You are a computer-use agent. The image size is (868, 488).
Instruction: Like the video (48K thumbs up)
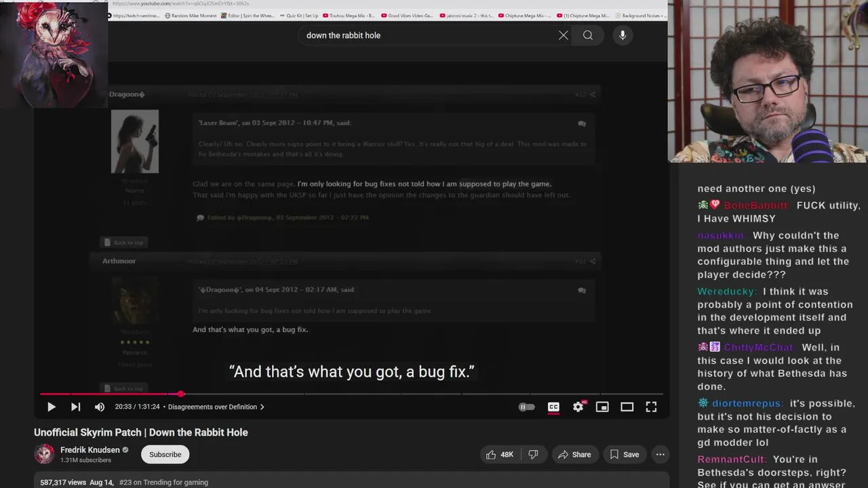pos(500,455)
